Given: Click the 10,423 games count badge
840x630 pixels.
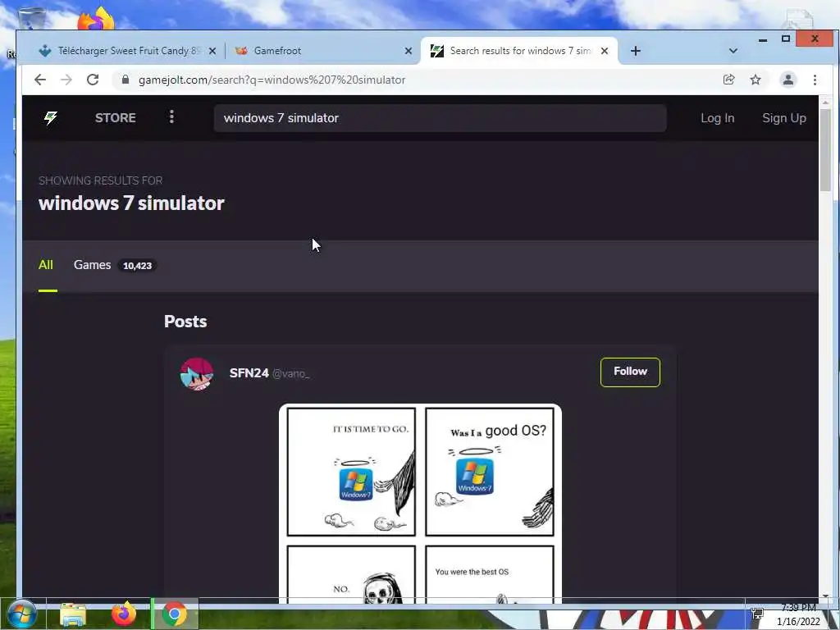Looking at the screenshot, I should click(x=137, y=266).
